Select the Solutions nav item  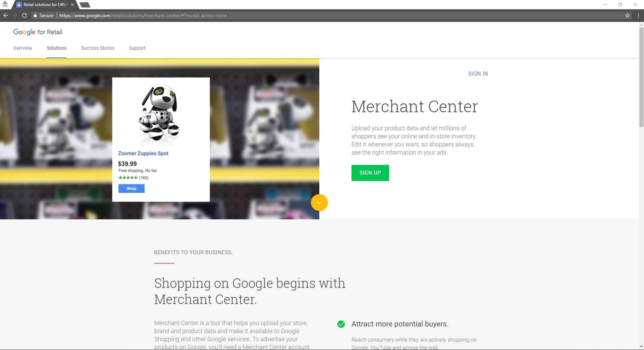[56, 48]
